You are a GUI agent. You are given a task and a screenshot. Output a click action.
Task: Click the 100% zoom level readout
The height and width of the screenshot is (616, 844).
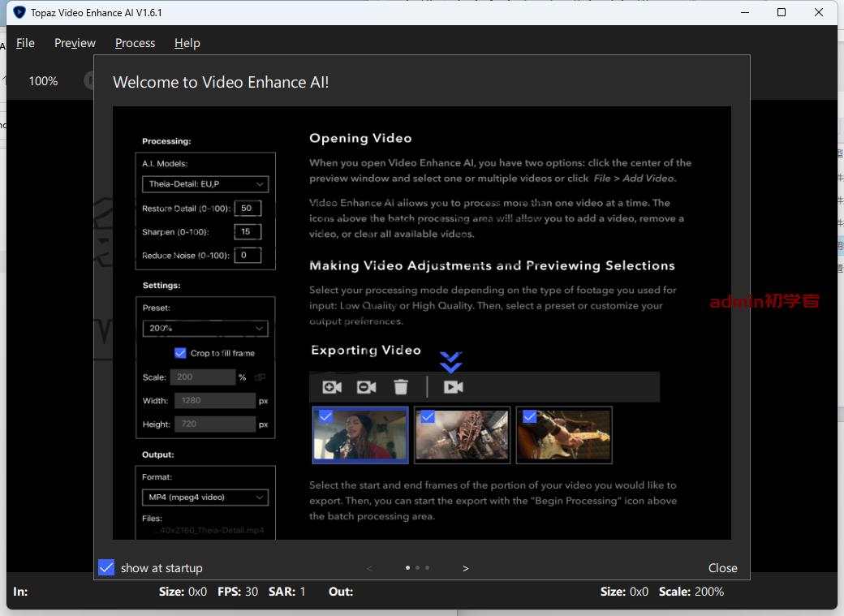tap(43, 81)
